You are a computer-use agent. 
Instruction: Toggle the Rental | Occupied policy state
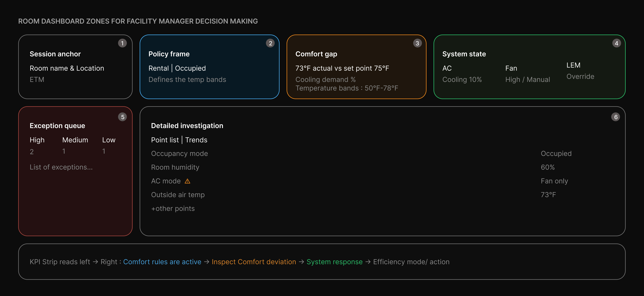pyautogui.click(x=177, y=68)
